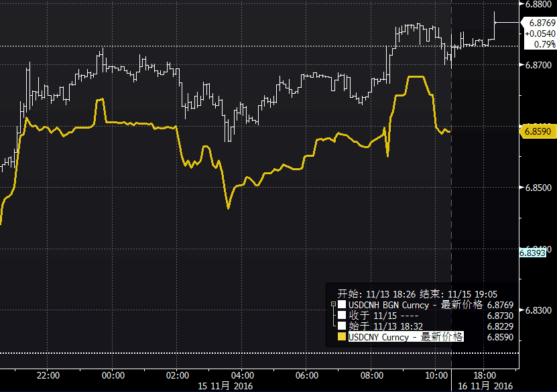Screen dimensions: 557x392
Task: Click the light blue 6.8393 axis marker
Action: pyautogui.click(x=534, y=253)
